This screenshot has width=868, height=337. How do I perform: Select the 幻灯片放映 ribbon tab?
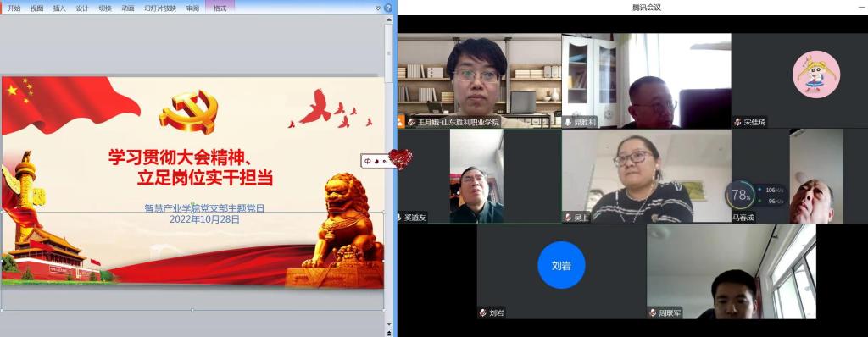160,8
